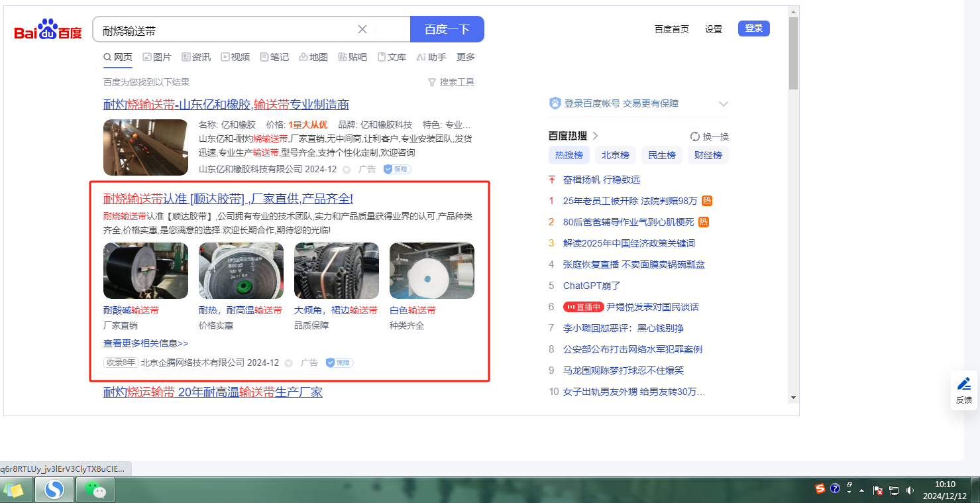The height and width of the screenshot is (503, 980).
Task: Click the shield icon beside 登录百度帐号
Action: 555,103
